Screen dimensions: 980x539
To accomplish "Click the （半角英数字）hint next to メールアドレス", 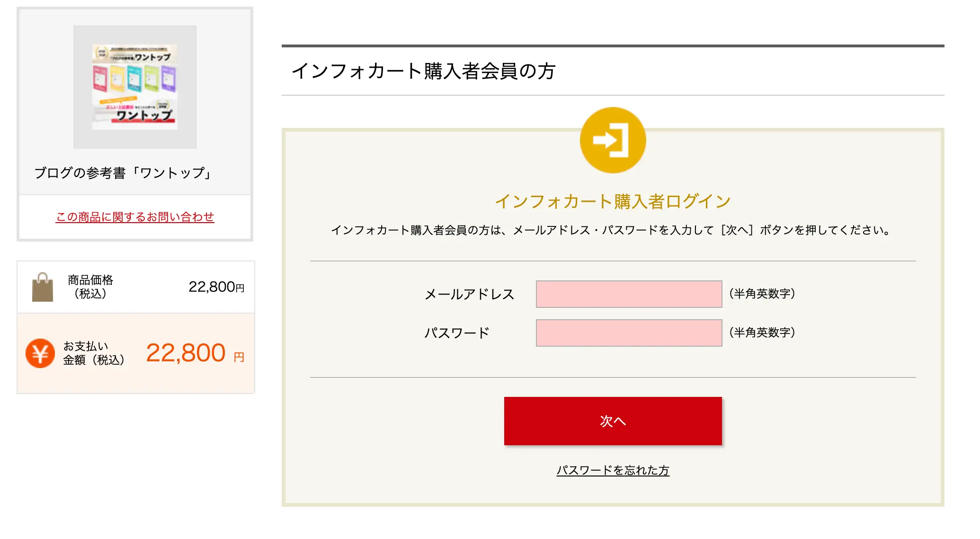I will pos(761,294).
